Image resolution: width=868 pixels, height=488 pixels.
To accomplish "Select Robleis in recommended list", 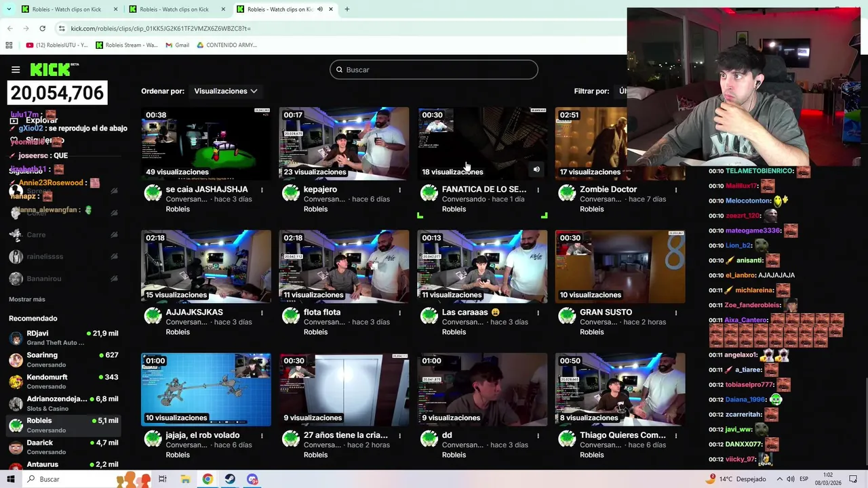I will pyautogui.click(x=64, y=425).
